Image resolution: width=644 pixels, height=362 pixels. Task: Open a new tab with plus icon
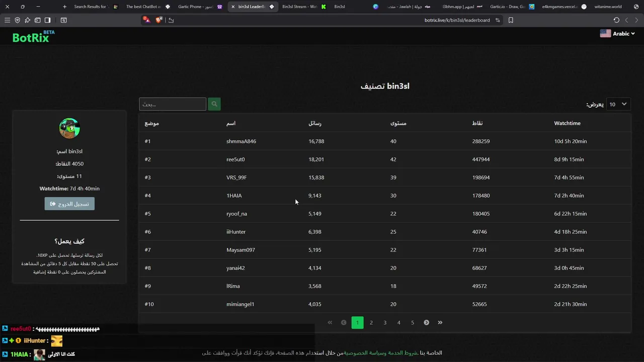[x=64, y=7]
